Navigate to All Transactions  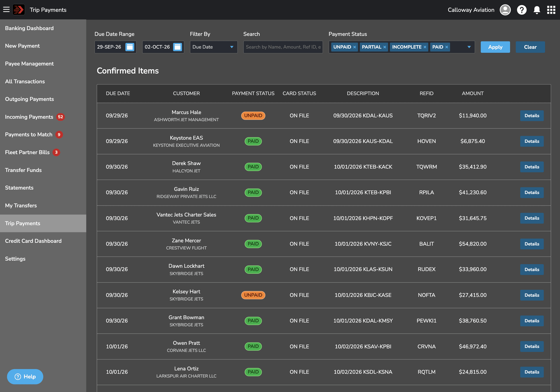43,81
